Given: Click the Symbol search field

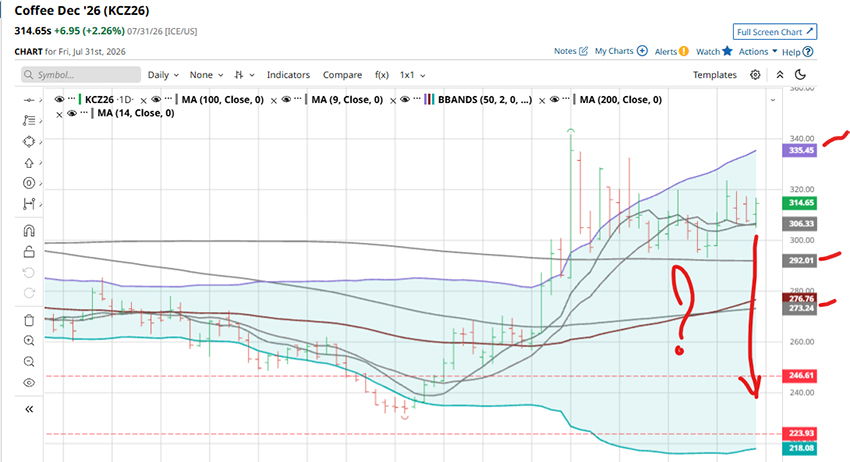Looking at the screenshot, I should [x=81, y=75].
